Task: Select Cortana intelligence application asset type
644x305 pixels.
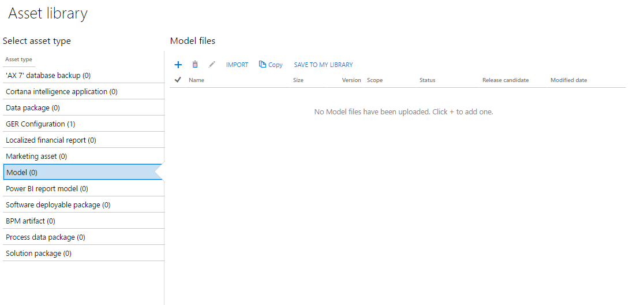Action: 62,92
